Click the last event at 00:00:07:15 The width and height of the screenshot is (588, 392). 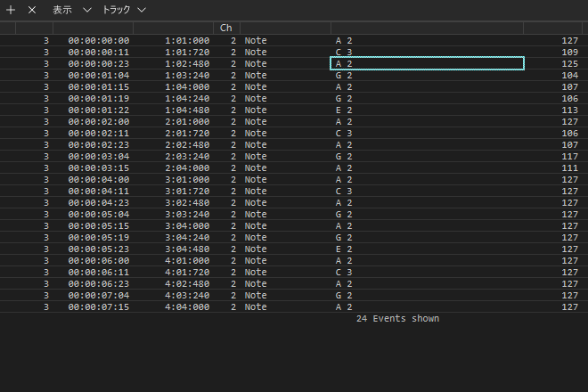98,306
